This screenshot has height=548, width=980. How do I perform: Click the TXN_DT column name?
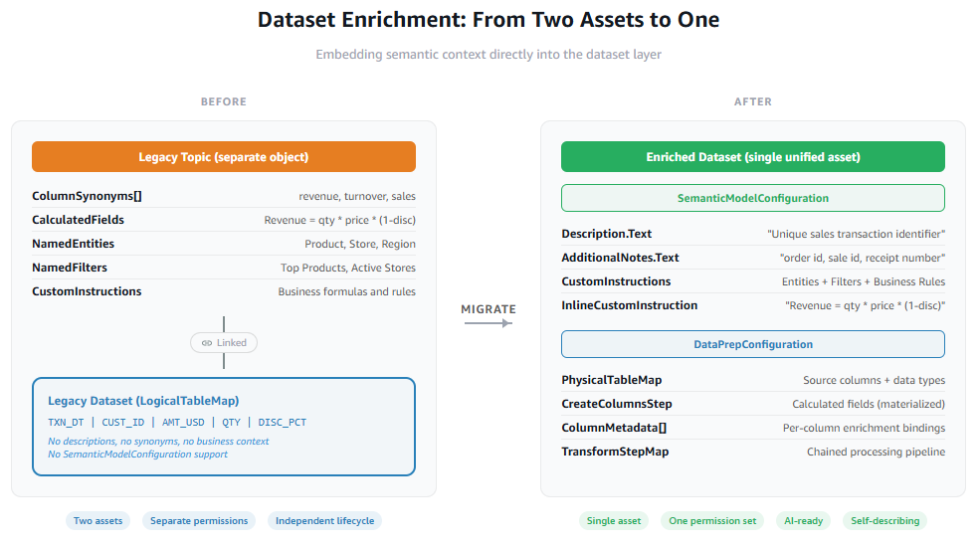click(x=66, y=423)
